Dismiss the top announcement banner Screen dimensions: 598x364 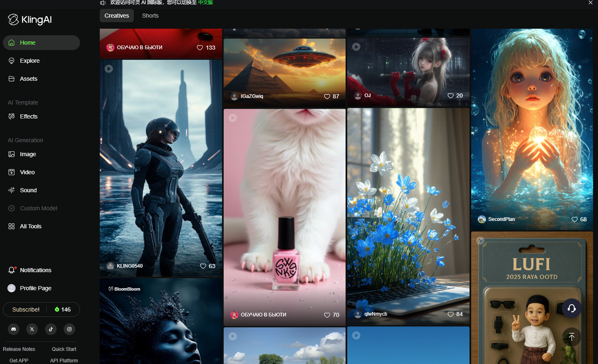coord(591,2)
